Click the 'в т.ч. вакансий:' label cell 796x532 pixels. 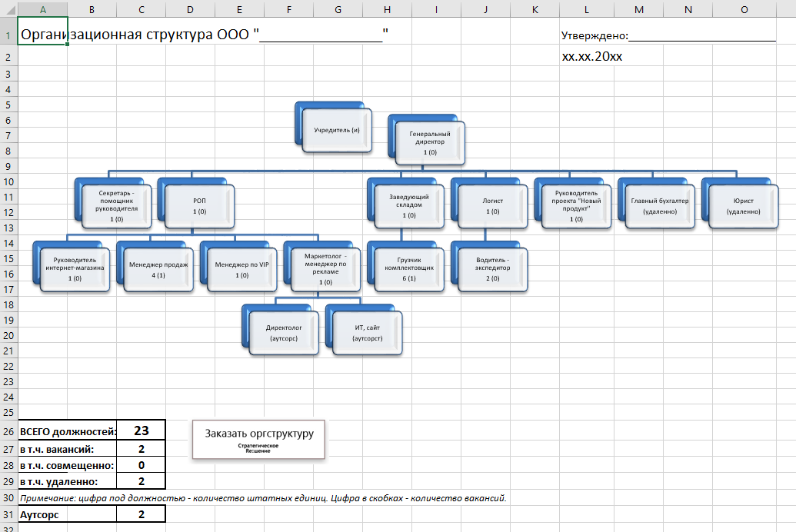(68, 449)
